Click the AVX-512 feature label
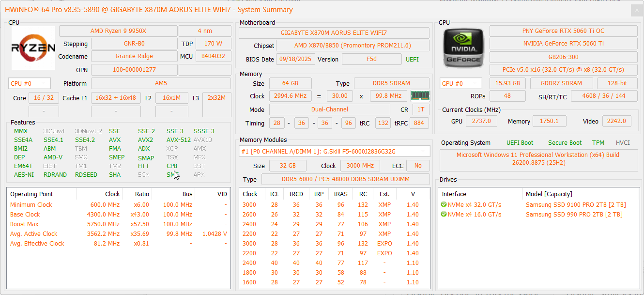The height and width of the screenshot is (295, 644). coord(179,140)
